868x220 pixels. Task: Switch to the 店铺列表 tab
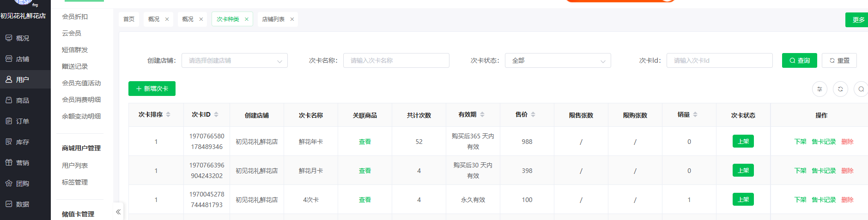pos(273,19)
